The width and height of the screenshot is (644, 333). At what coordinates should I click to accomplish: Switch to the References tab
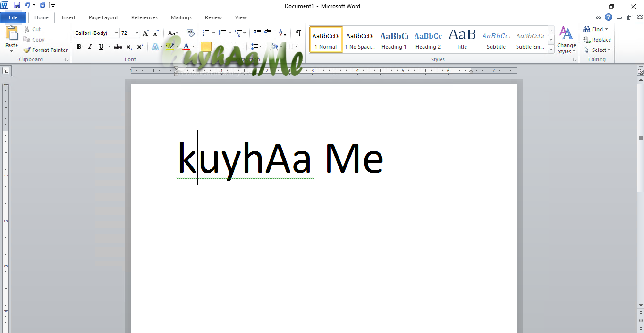tap(144, 17)
